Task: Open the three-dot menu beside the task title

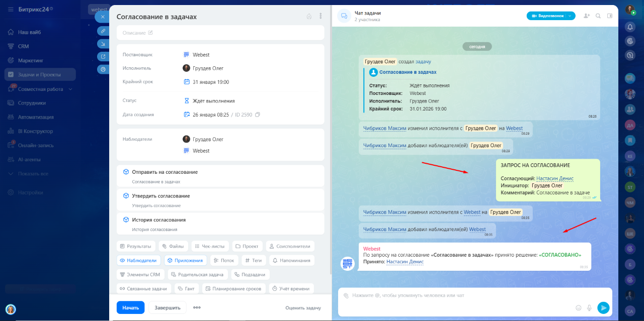Action: [x=320, y=17]
